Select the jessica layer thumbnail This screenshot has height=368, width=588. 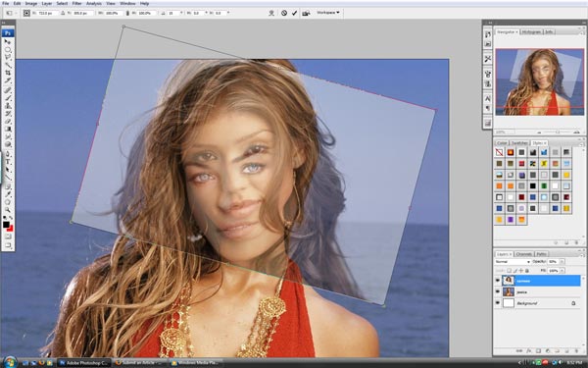pyautogui.click(x=509, y=291)
